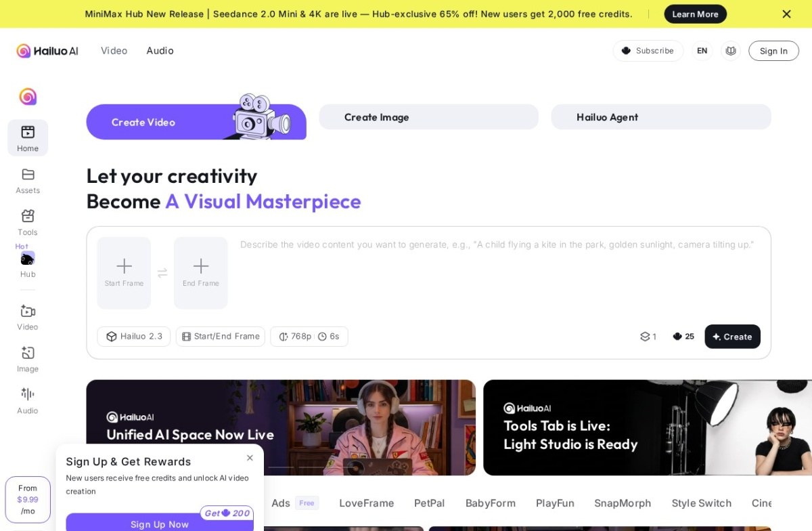Select the BabyForm template category

(x=491, y=503)
